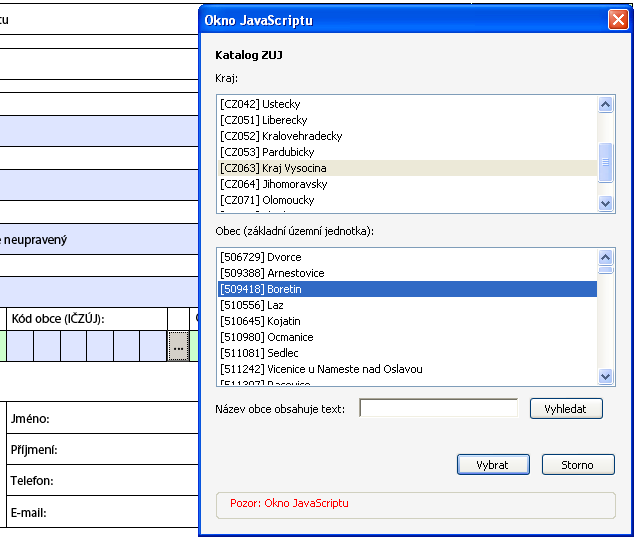
Task: Select highlighted [509418] Boretin row
Action: tap(407, 289)
